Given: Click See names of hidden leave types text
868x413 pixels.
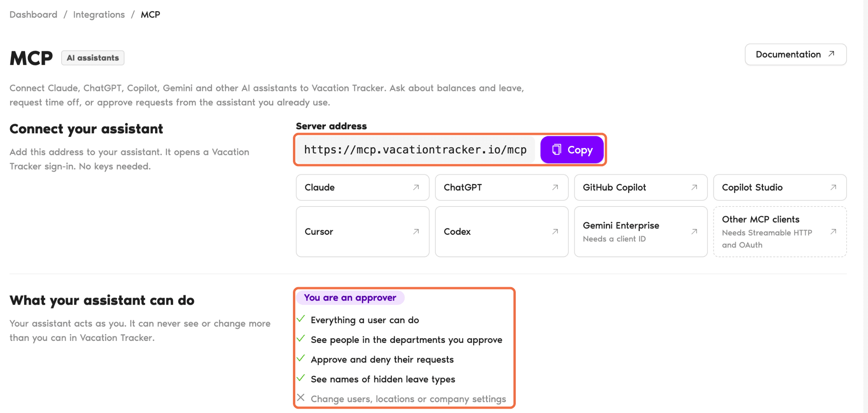Looking at the screenshot, I should tap(383, 380).
